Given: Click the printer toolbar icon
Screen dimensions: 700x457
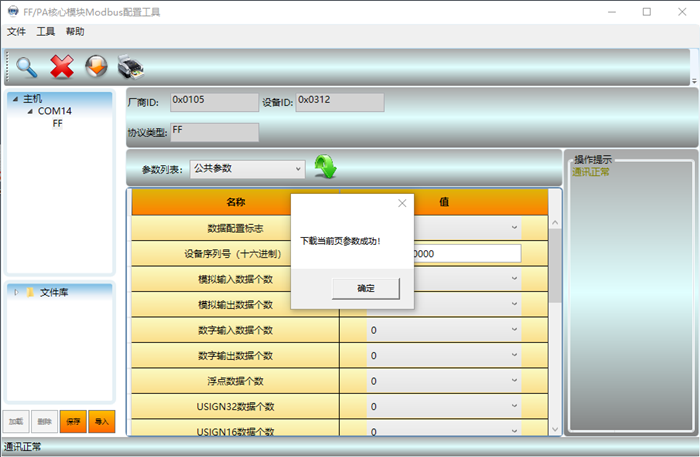Looking at the screenshot, I should (x=130, y=67).
